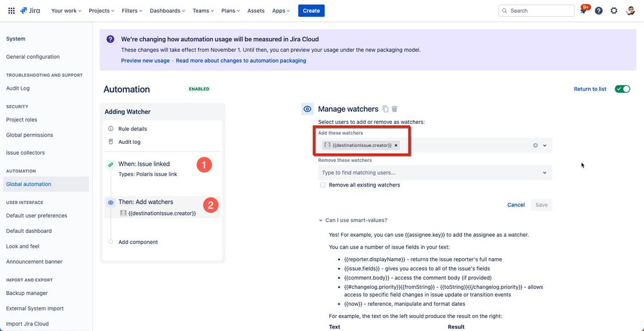Click the Rule details info icon
This screenshot has height=331, width=644.
coord(110,128)
